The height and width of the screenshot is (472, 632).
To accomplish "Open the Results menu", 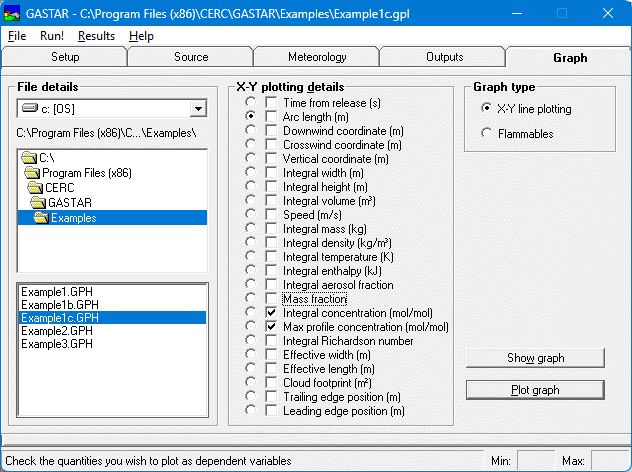I will tap(96, 36).
